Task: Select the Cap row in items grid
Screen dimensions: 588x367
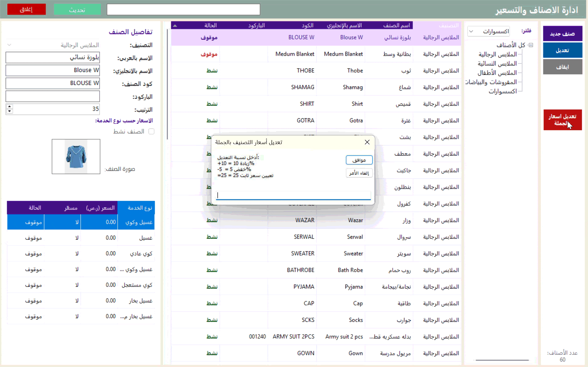Action: pos(316,303)
